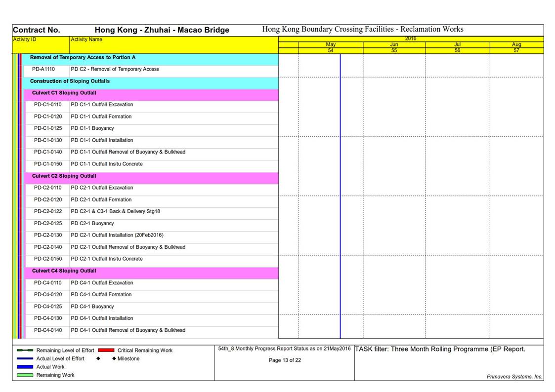Select 'PD C2-1 Outfall Installation (20Feb2016)' activity name
Viewport: 555px width, 392px height.
tap(117, 235)
